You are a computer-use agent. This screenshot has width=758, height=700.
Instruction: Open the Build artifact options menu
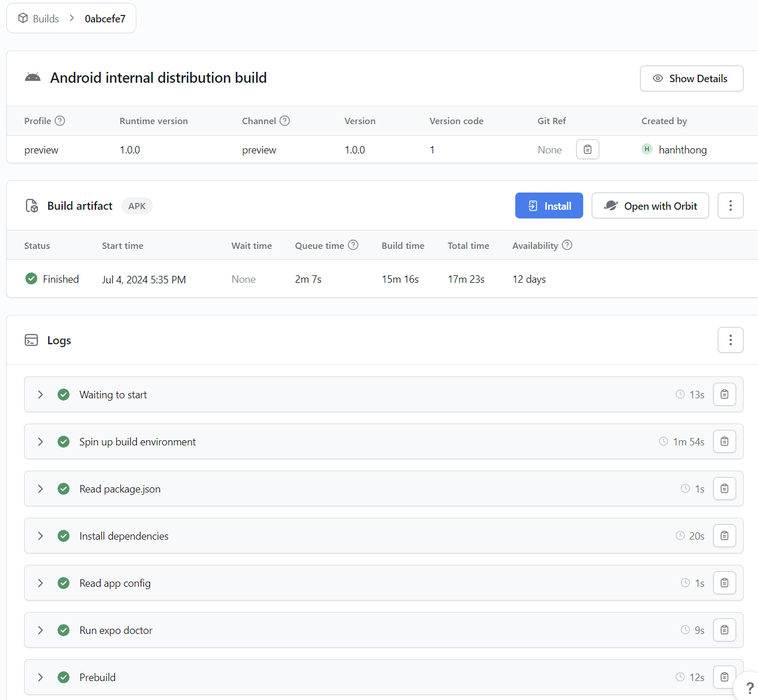pos(730,206)
